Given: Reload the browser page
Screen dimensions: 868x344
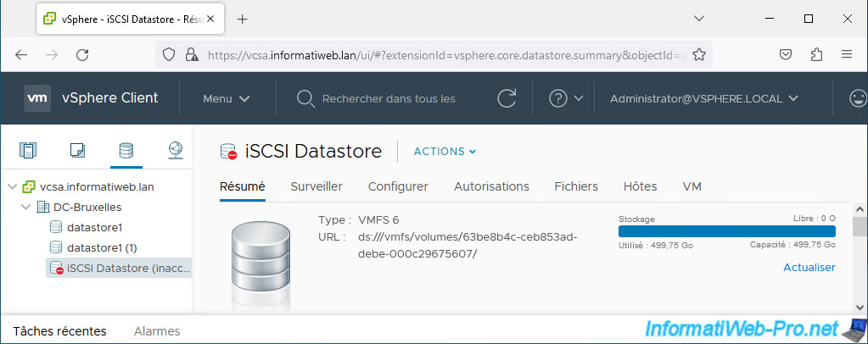Looking at the screenshot, I should 82,54.
